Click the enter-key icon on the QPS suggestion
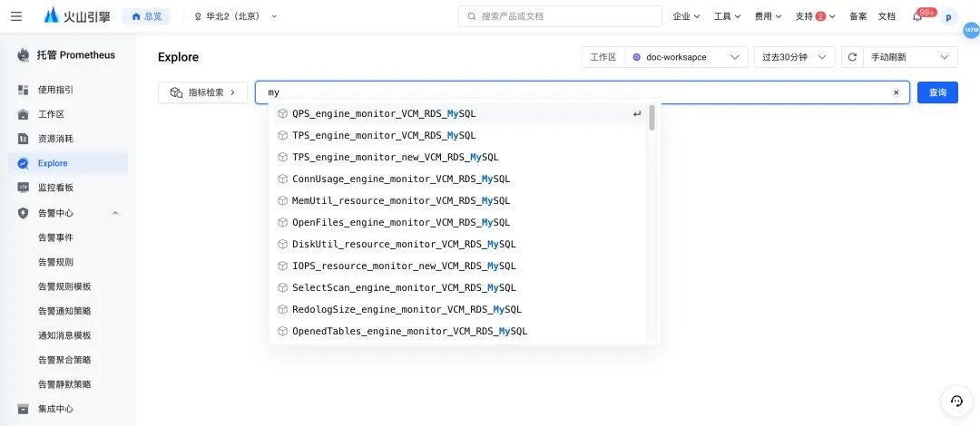The height and width of the screenshot is (426, 980). tap(636, 113)
